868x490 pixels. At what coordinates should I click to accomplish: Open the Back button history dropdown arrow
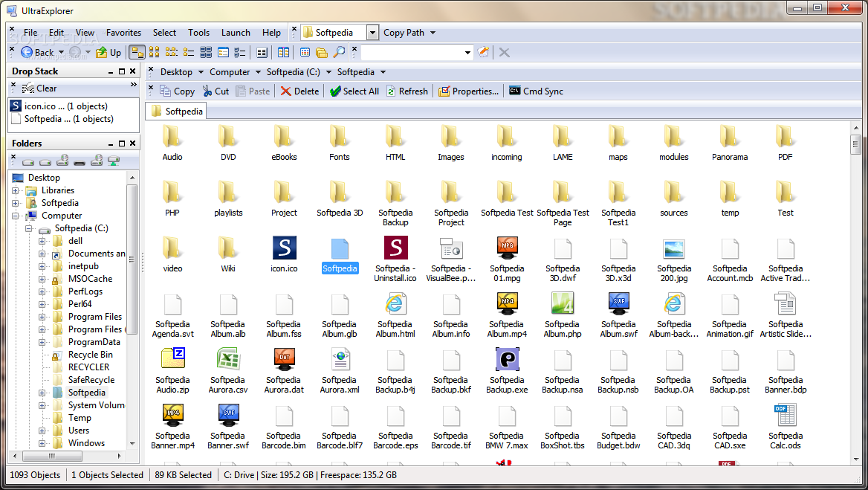point(61,53)
